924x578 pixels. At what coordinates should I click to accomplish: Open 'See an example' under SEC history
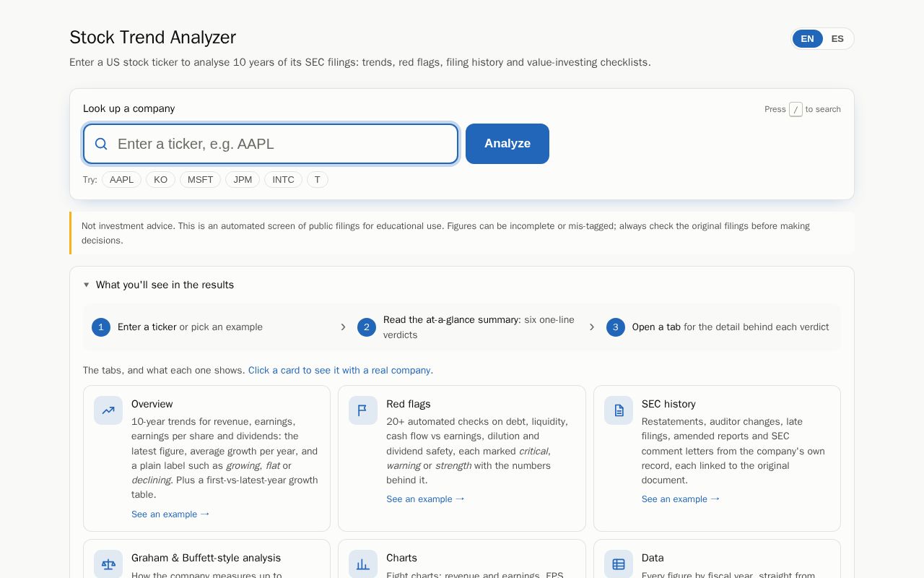(681, 499)
